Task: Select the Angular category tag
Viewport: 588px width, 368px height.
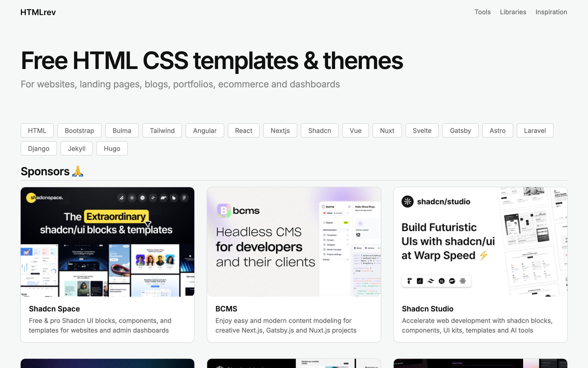Action: (205, 130)
